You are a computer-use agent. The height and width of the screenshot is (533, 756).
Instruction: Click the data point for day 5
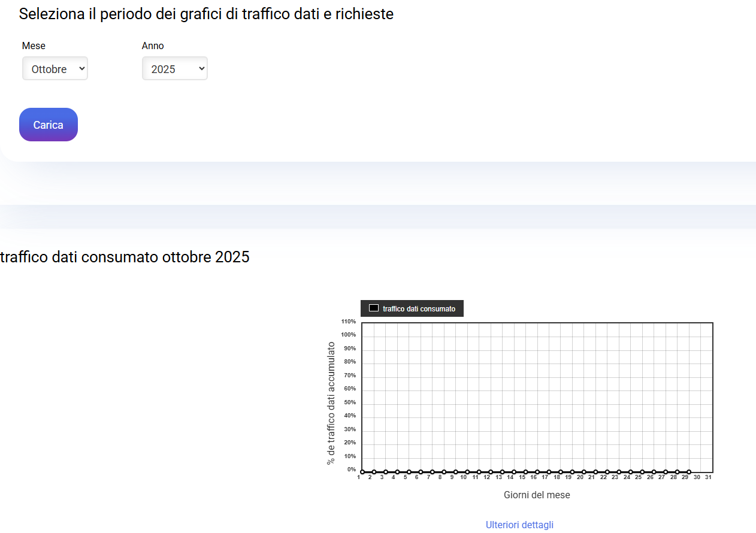tap(409, 472)
